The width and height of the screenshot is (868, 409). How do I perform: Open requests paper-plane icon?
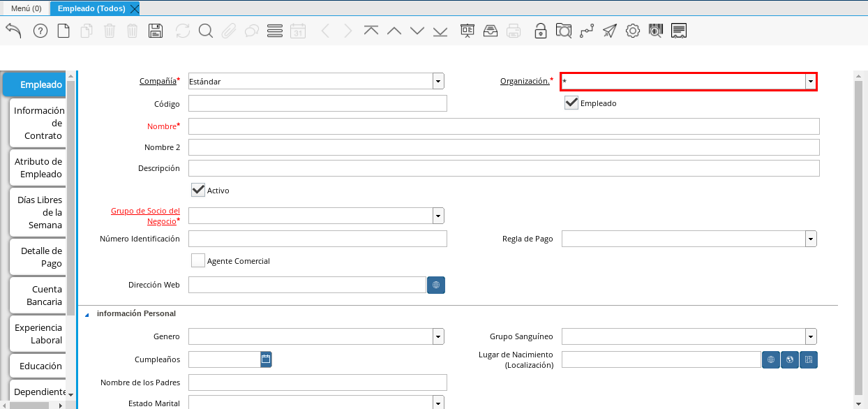610,31
